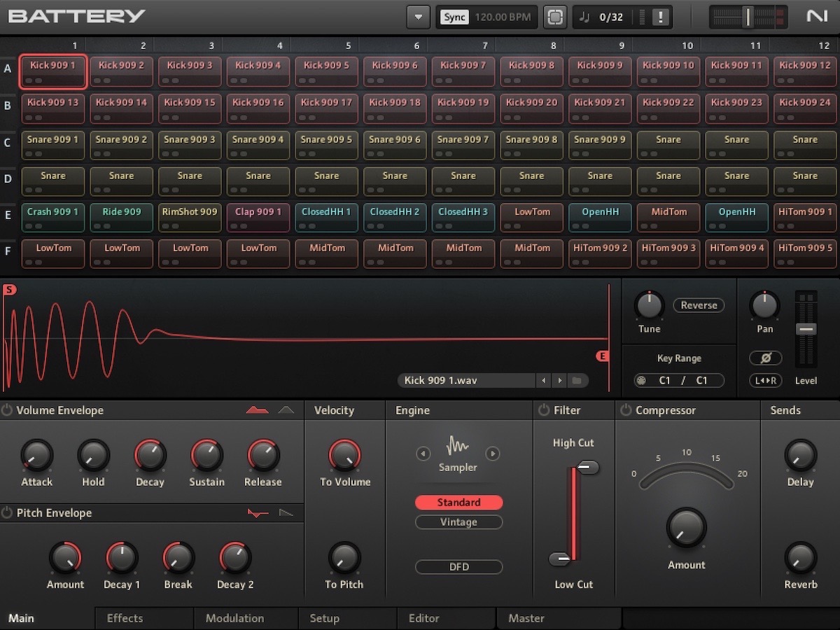Adjust the Level fader
The image size is (840, 630).
pyautogui.click(x=806, y=329)
